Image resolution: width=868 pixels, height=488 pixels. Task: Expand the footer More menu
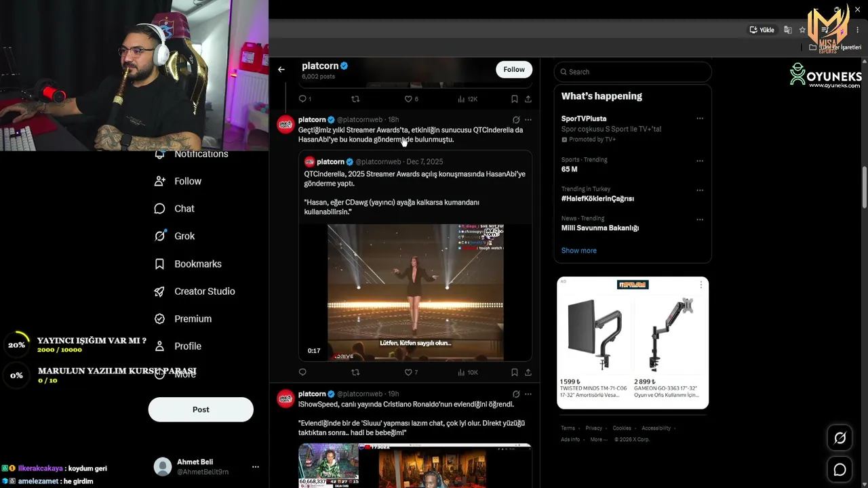[x=598, y=439]
